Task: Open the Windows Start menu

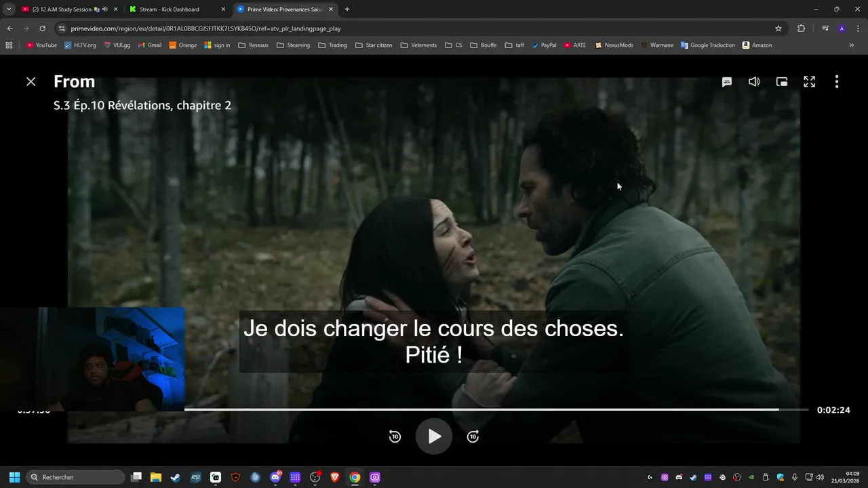Action: [x=14, y=477]
